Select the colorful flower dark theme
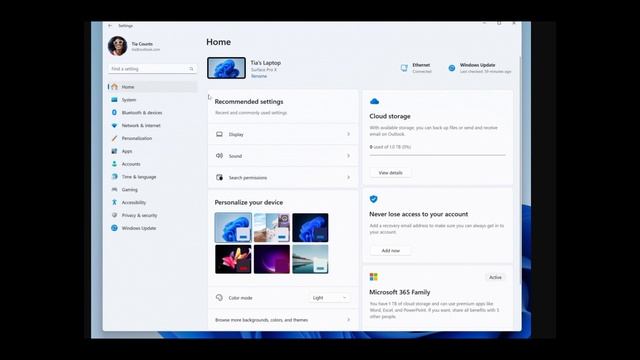Viewport: 640px width, 360px height. coord(233,259)
